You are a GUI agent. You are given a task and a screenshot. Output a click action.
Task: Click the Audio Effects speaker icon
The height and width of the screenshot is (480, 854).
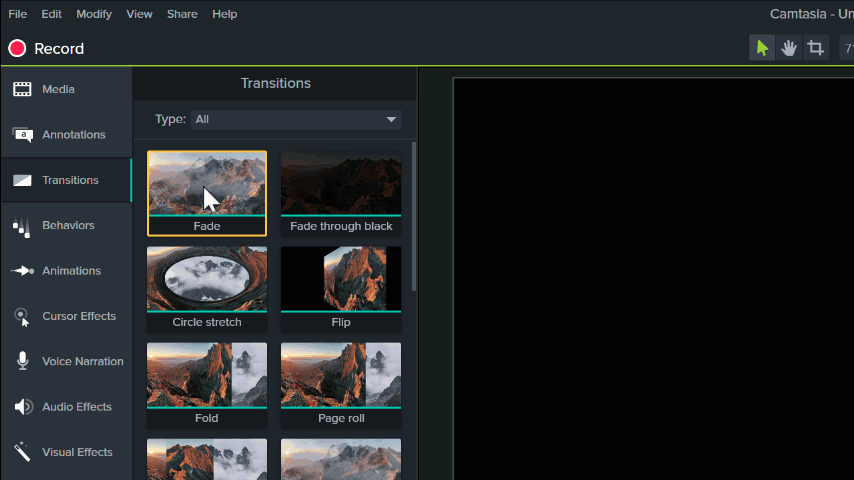click(23, 407)
